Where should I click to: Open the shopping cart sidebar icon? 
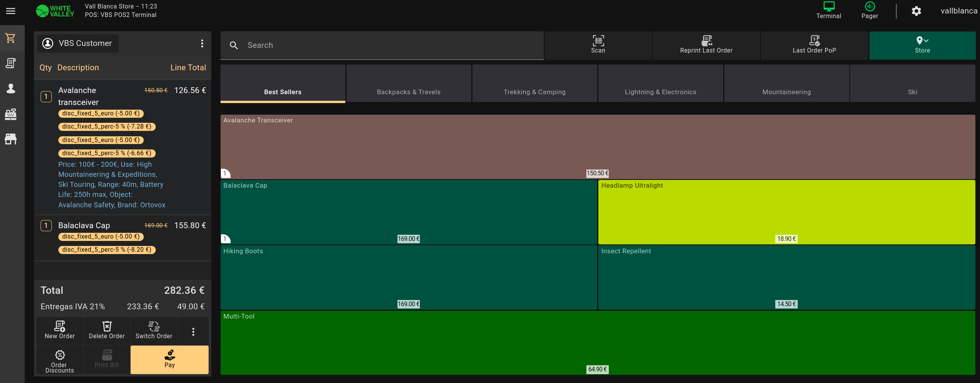click(11, 38)
